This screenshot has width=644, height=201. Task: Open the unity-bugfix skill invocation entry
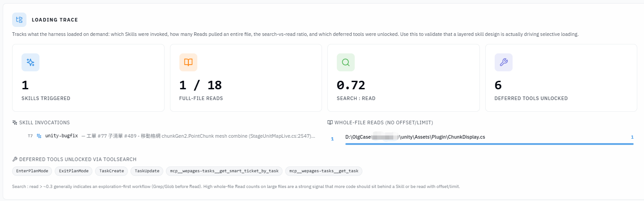pos(171,135)
